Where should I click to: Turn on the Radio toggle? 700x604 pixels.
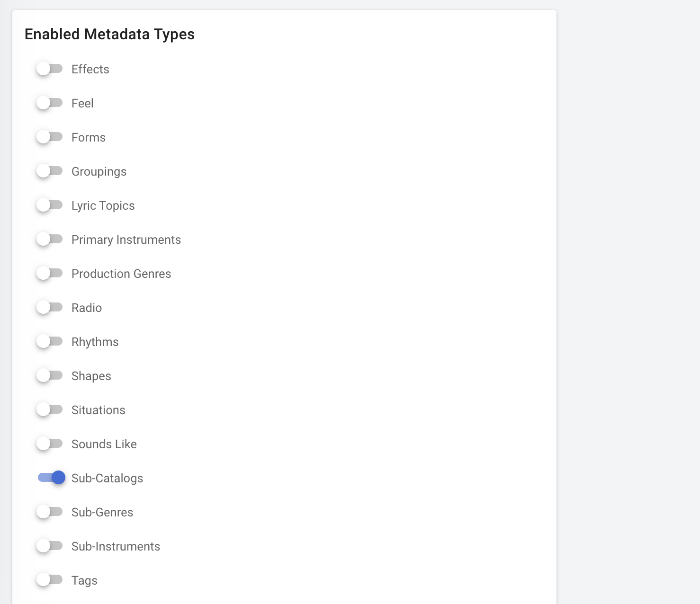click(x=50, y=308)
